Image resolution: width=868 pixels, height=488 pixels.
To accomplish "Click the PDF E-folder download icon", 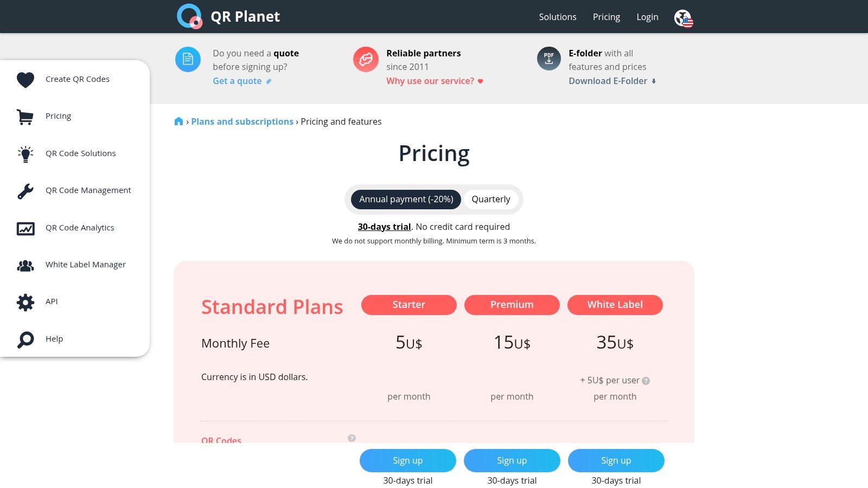I will point(548,58).
